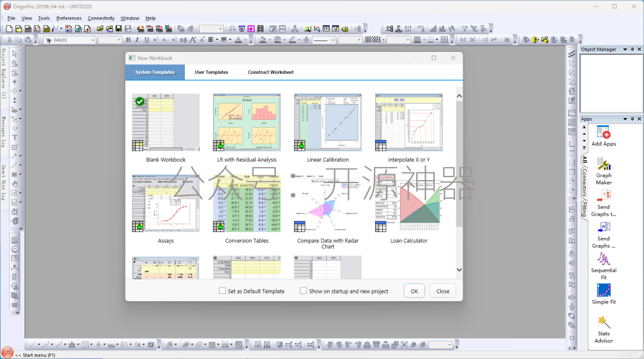The width and height of the screenshot is (644, 359).
Task: Apply Italic formatting
Action: [137, 40]
